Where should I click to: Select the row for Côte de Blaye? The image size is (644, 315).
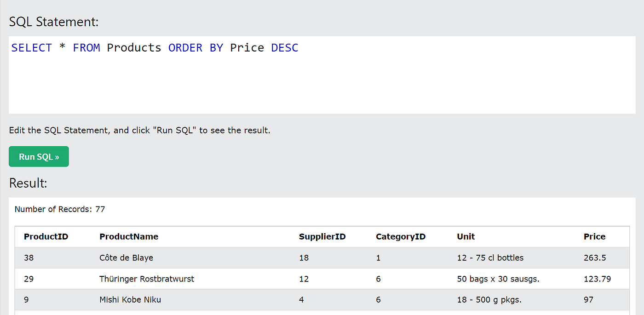[126, 258]
